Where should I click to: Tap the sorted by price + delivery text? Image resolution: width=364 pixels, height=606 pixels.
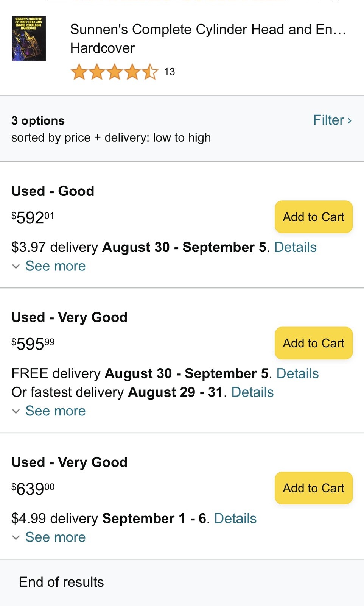pyautogui.click(x=111, y=137)
